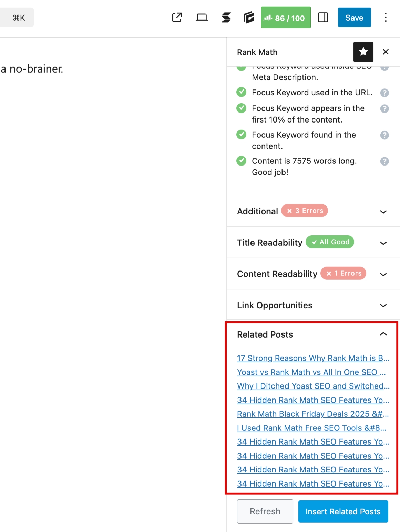This screenshot has width=400, height=532.
Task: Open the three-dot editor options menu
Action: click(x=385, y=17)
